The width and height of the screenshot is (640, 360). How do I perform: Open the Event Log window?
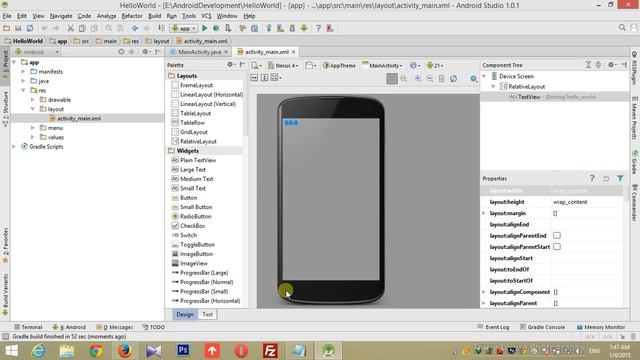pyautogui.click(x=493, y=327)
